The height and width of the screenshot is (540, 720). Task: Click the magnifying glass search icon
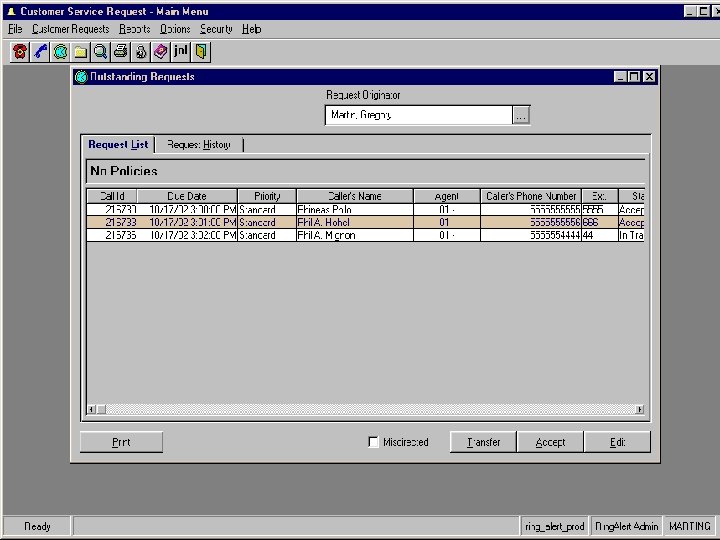coord(101,51)
